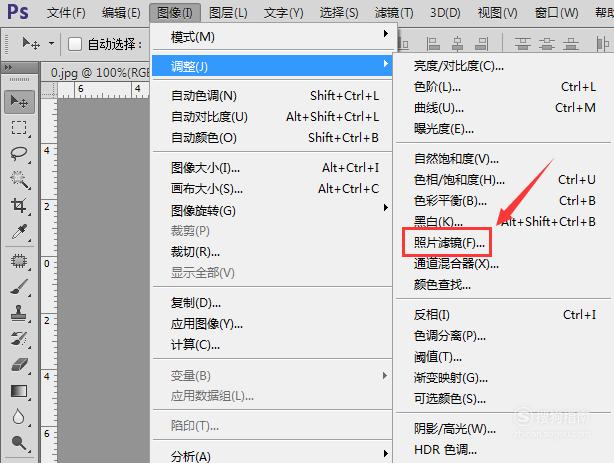Open the 文件(F) menu
The height and width of the screenshot is (463, 614).
coord(66,13)
